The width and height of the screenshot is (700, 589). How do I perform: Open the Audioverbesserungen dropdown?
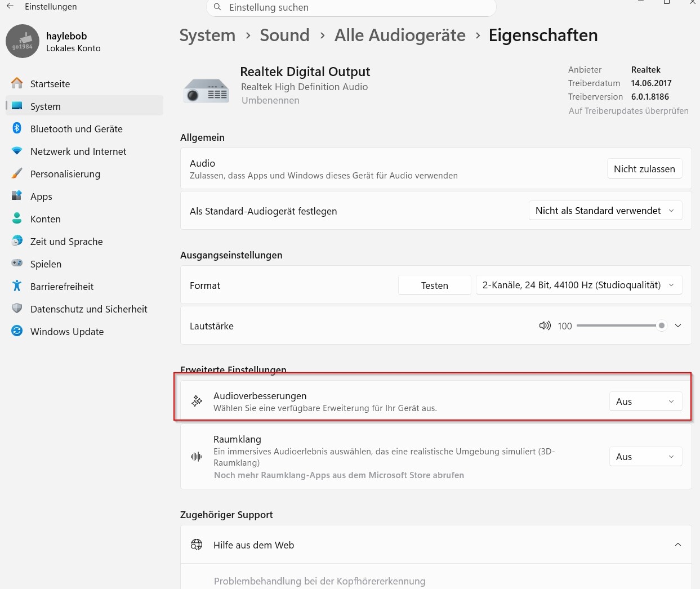coord(645,401)
